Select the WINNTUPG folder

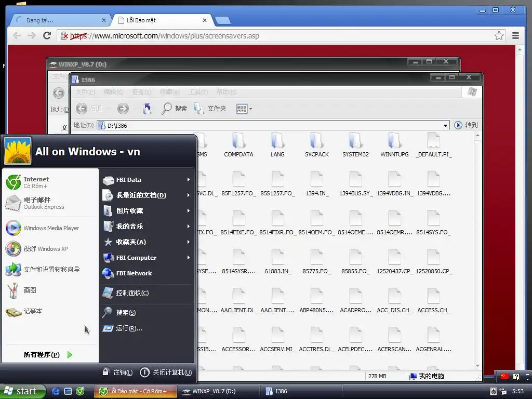tap(395, 145)
